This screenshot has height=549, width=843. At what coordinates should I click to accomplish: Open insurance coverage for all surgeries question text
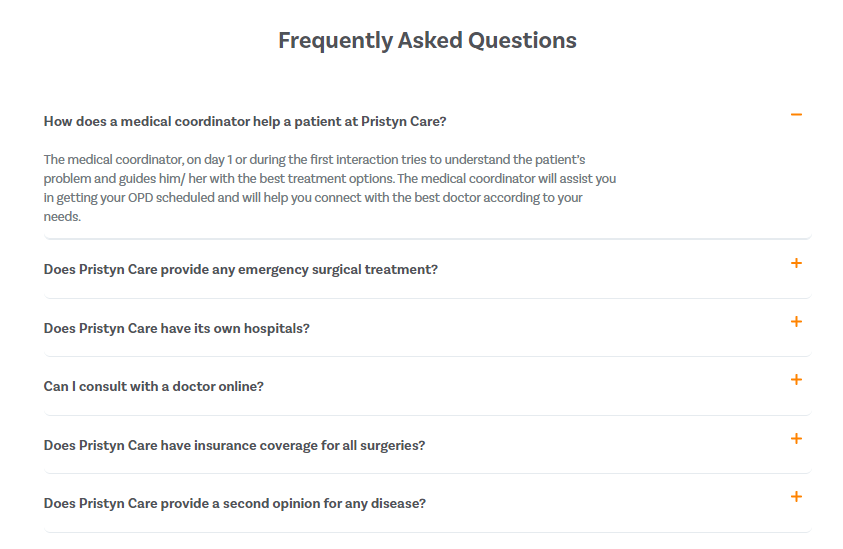(234, 446)
